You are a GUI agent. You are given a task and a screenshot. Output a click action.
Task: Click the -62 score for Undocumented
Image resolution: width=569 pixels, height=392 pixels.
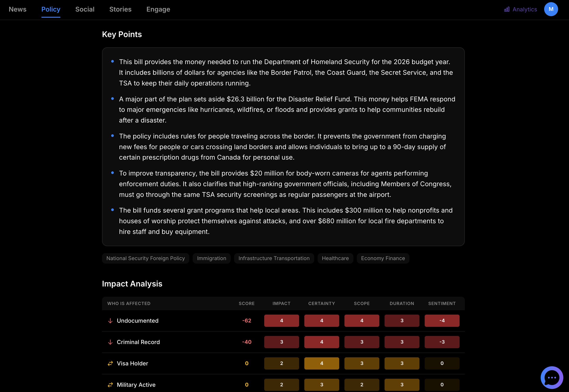coord(246,320)
